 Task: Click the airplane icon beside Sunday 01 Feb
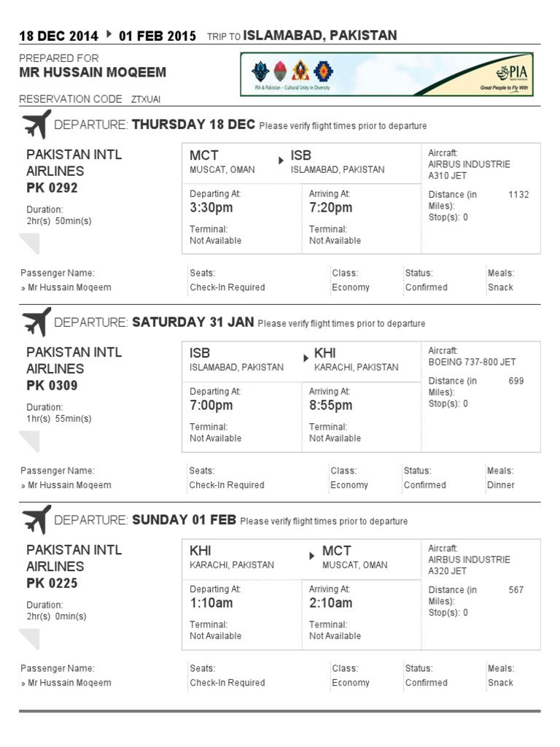point(36,519)
